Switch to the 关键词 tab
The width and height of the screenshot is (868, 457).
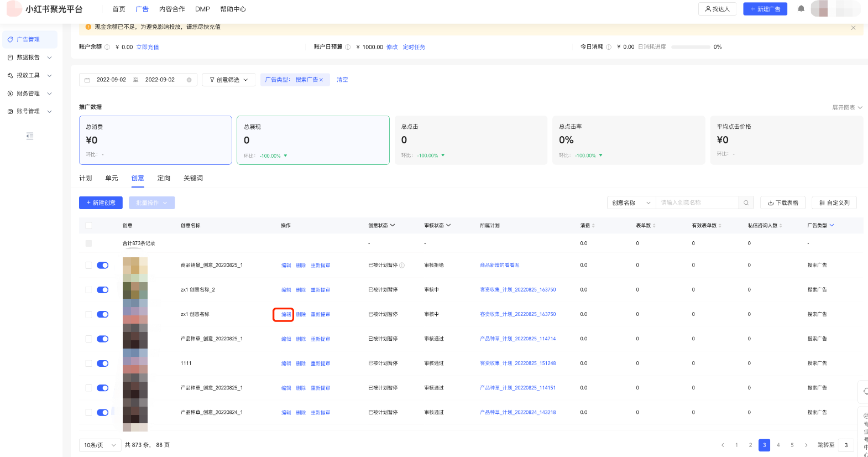pos(193,178)
